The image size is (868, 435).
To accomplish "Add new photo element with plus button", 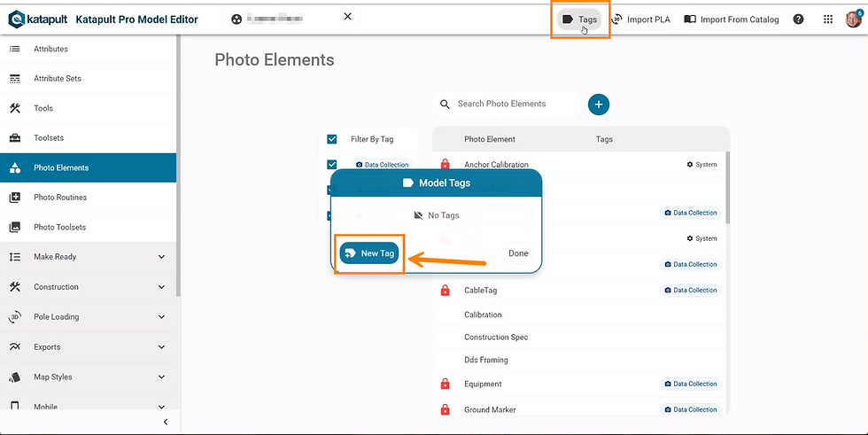I will 599,105.
